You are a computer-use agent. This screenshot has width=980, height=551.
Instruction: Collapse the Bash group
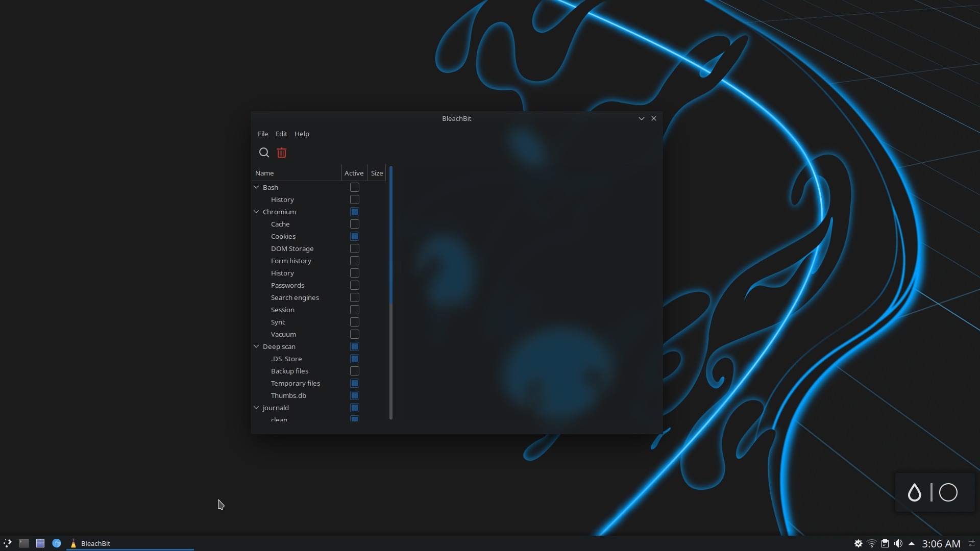[x=256, y=187]
